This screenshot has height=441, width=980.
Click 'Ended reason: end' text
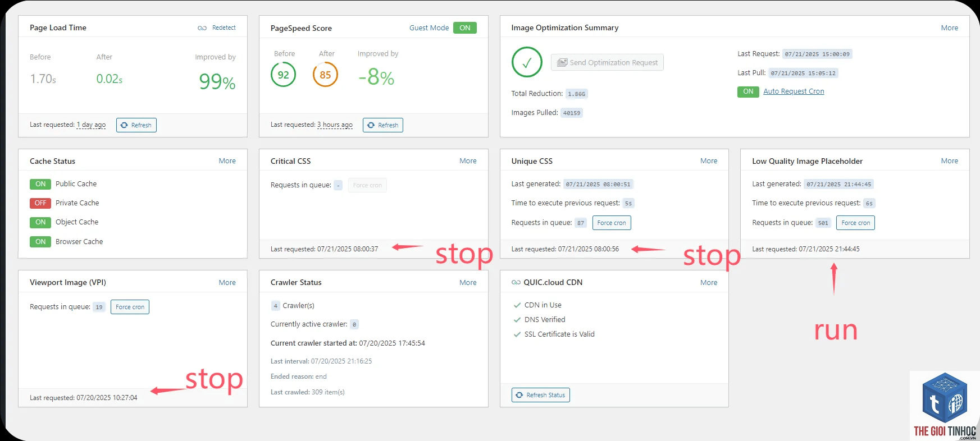(x=299, y=376)
